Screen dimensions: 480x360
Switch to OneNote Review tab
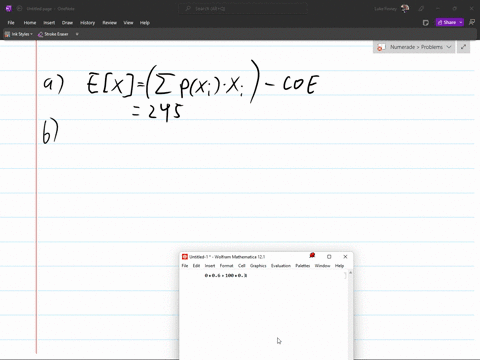[109, 23]
